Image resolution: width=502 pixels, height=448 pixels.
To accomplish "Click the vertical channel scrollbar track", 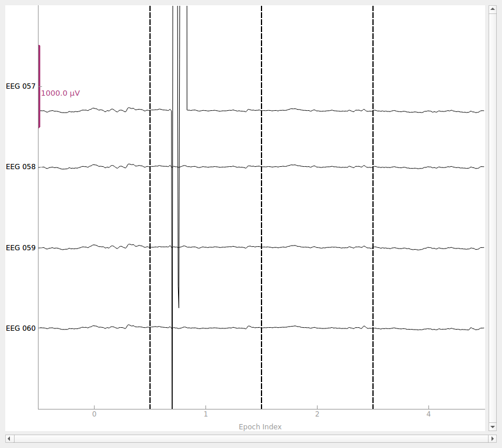I will (493, 218).
